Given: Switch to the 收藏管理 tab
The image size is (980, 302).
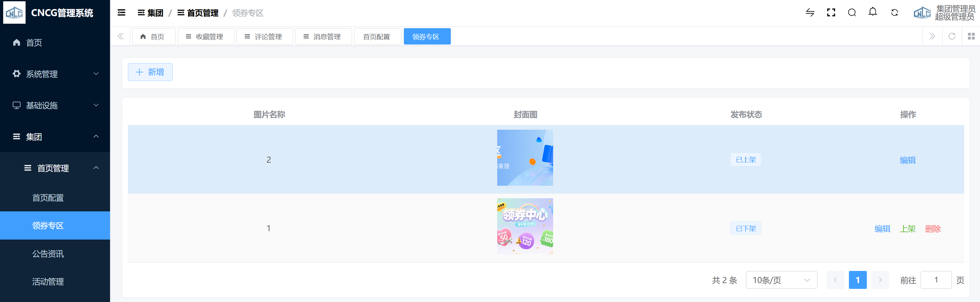Looking at the screenshot, I should 206,37.
